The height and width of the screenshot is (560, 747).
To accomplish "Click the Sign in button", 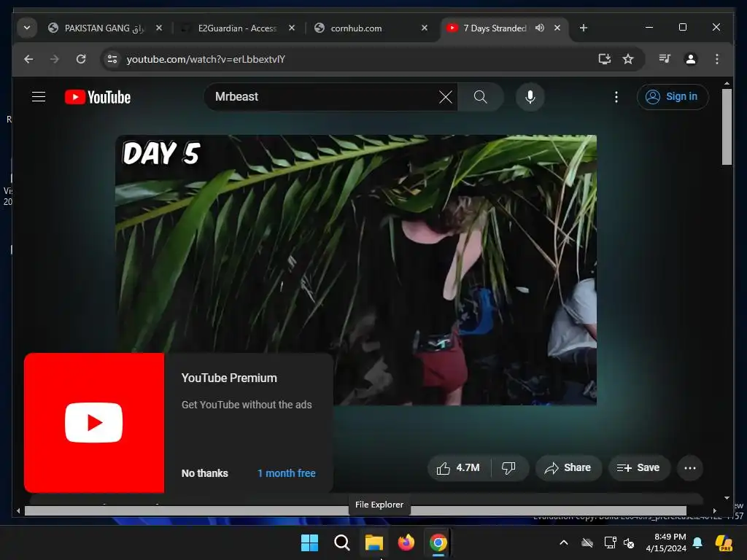I will [673, 97].
